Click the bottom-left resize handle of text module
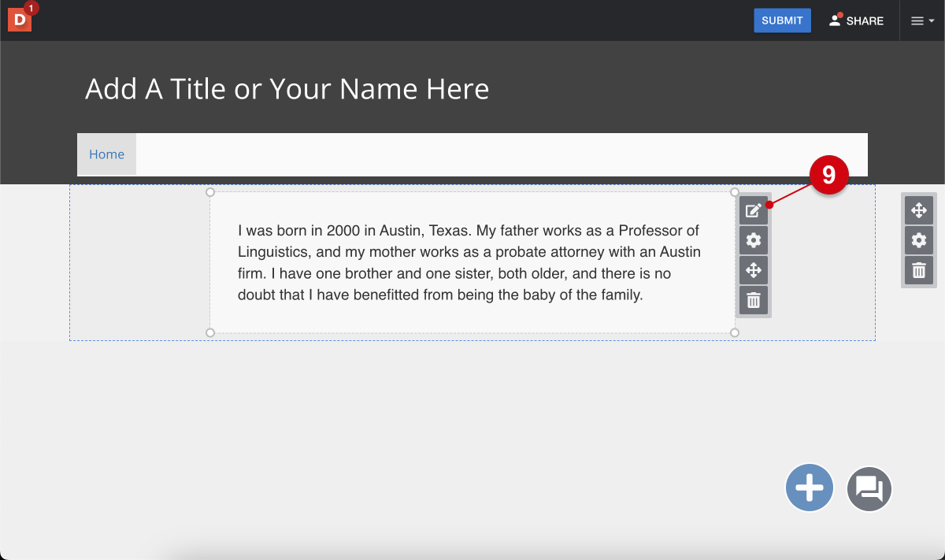The width and height of the screenshot is (945, 560). tap(210, 333)
